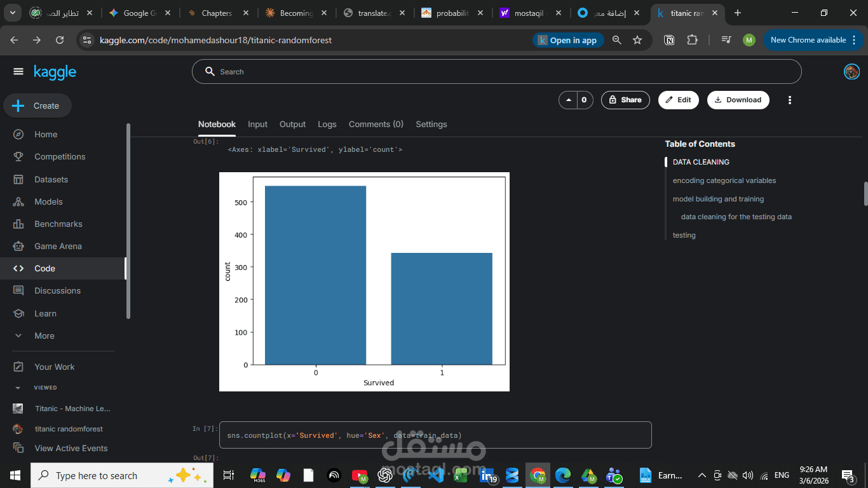Switch to the Google Gemini tab
Screen dimensions: 868x488
pyautogui.click(x=139, y=13)
